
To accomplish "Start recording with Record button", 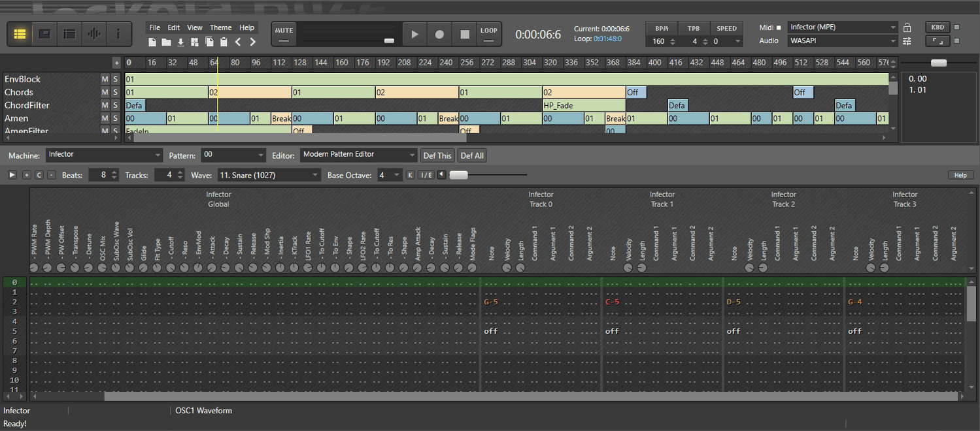I will pos(439,34).
